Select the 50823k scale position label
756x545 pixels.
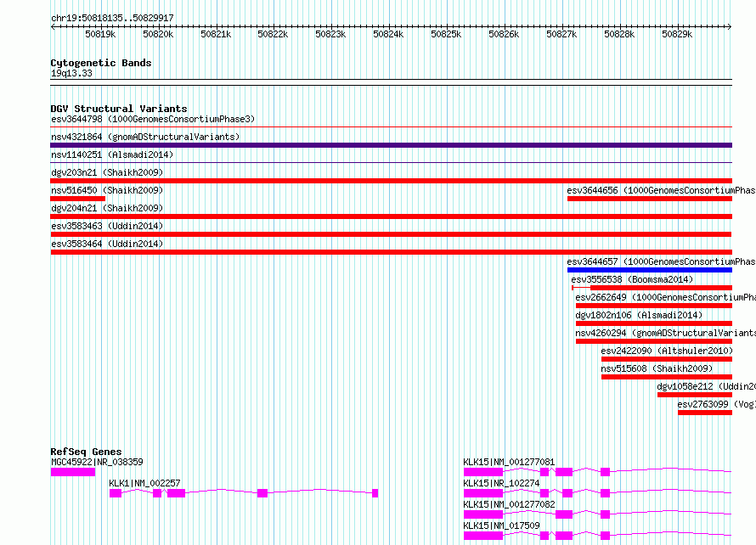(x=330, y=34)
